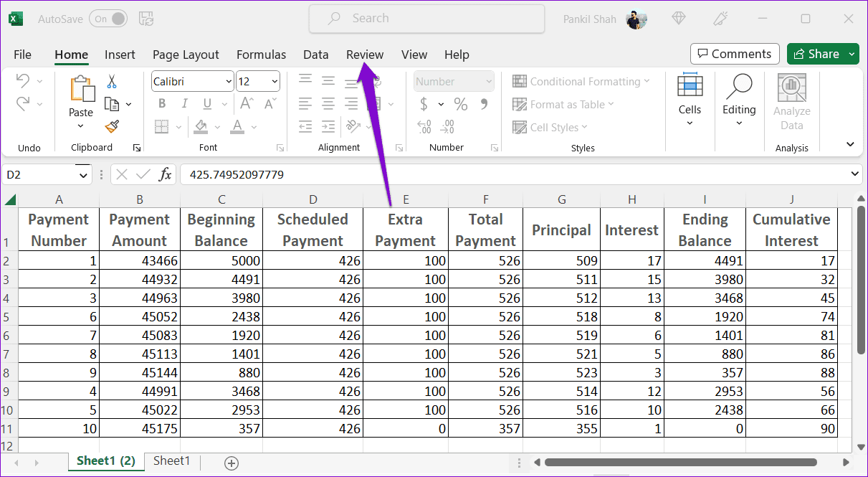Click the Comments button

coord(735,54)
